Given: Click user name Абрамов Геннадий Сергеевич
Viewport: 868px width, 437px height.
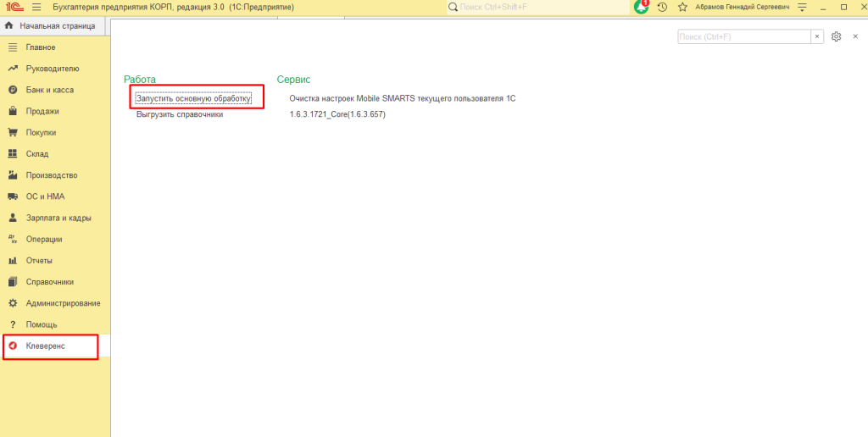Looking at the screenshot, I should click(x=742, y=7).
